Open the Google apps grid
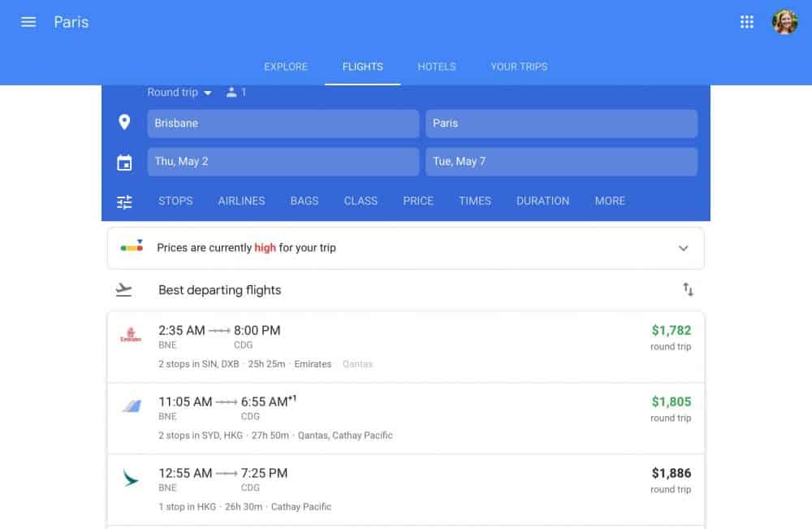Screen dimensions: 812x529 tap(746, 22)
